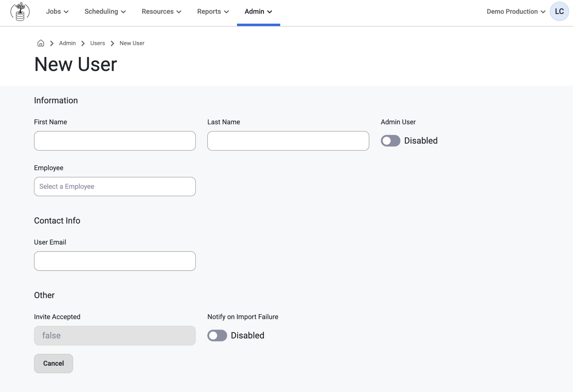Click the New User breadcrumb
The height and width of the screenshot is (392, 573).
click(x=132, y=43)
